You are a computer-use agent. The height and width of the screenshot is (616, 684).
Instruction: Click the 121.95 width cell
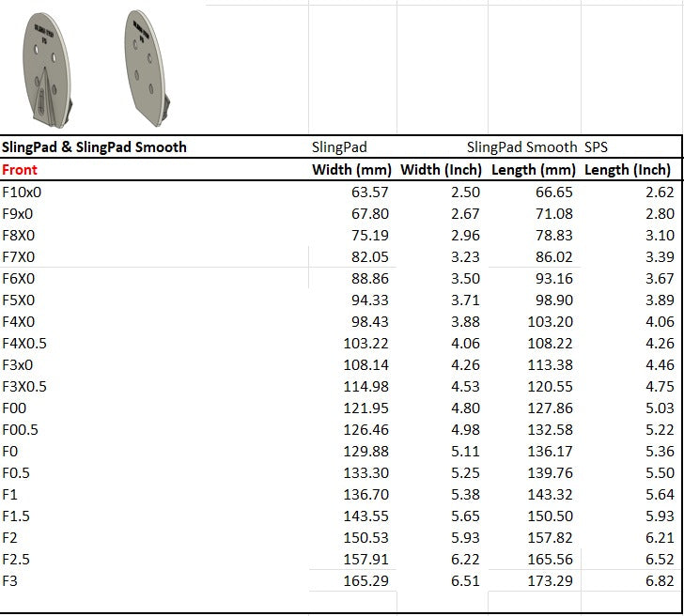365,408
